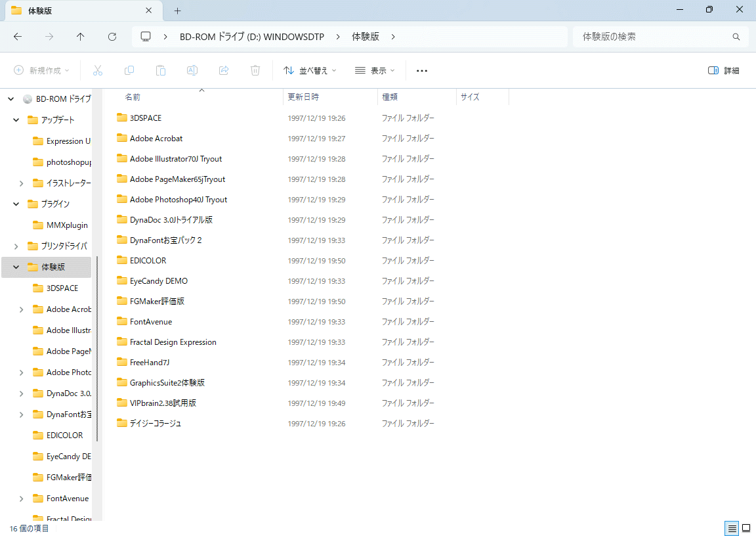Screen dimensions: 756x536
Task: Collapse the プラグイン tree node
Action: [16, 204]
